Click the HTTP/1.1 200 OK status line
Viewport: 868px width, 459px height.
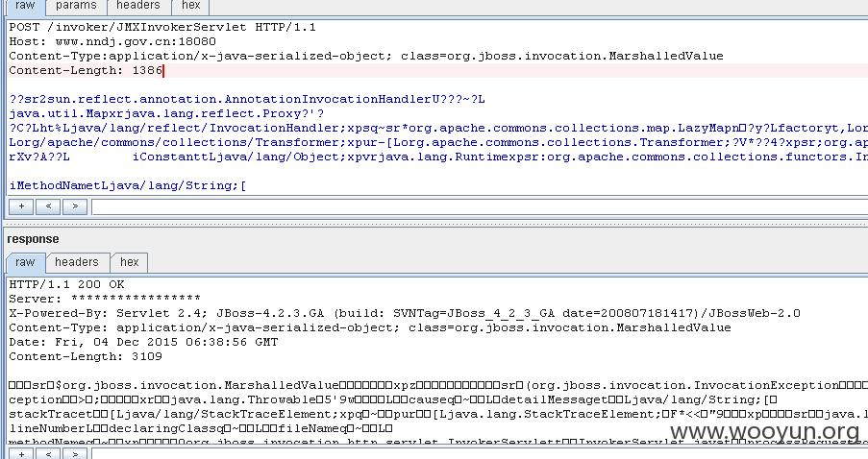(x=66, y=284)
